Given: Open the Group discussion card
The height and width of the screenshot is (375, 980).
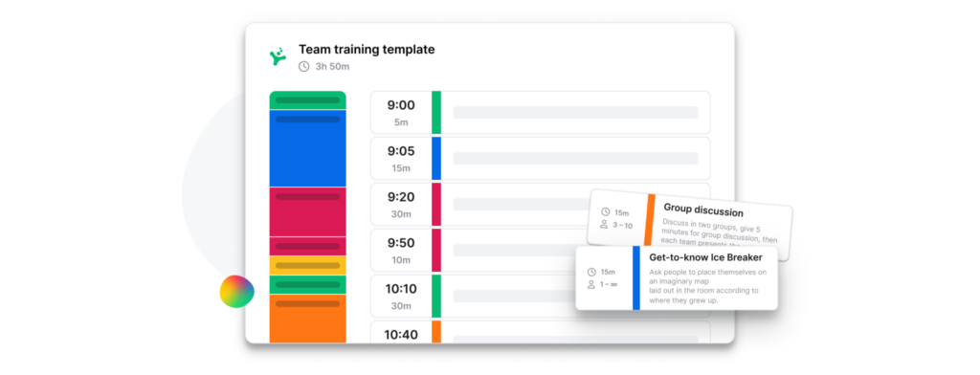Looking at the screenshot, I should point(689,225).
